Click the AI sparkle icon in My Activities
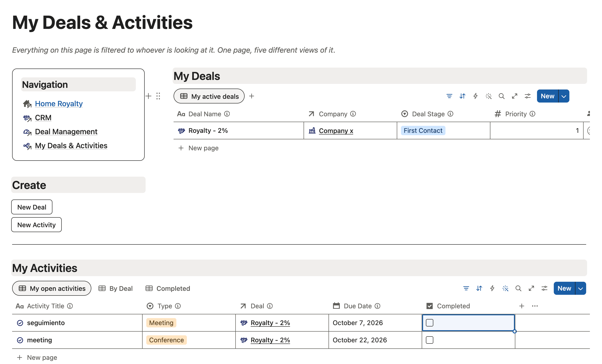Screen dimensions: 602x364 (x=505, y=288)
